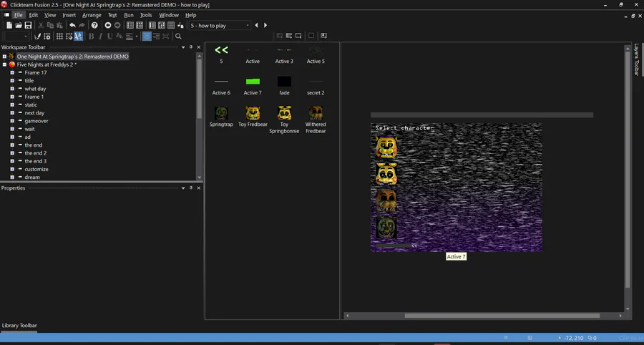
Task: Click the Paste clipboard icon
Action: [59, 26]
